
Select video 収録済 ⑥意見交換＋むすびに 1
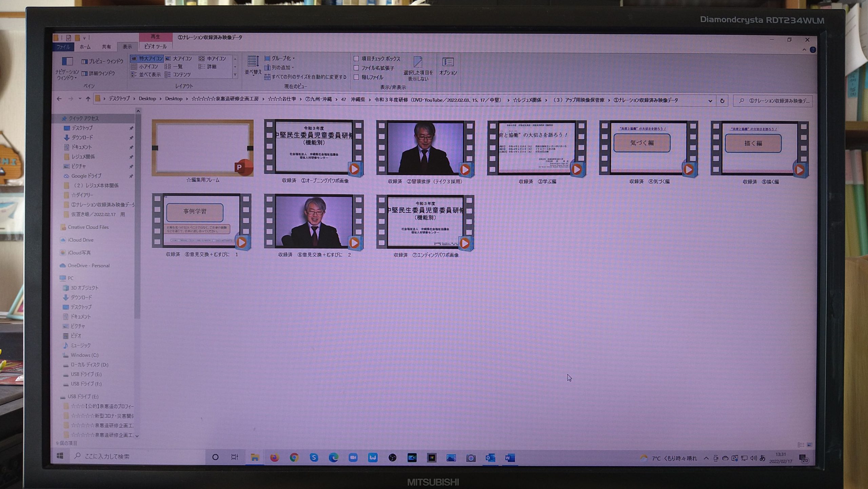(x=202, y=225)
